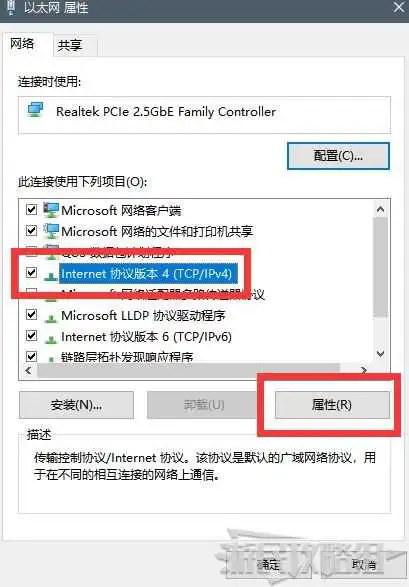Open 属性(R) for selected protocol
The image size is (409, 587).
click(x=332, y=405)
